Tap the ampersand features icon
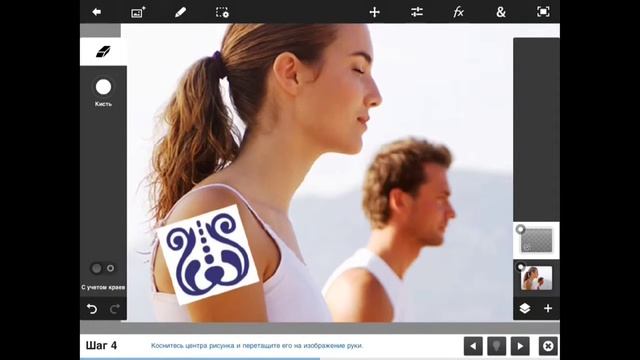This screenshot has height=360, width=640. click(x=501, y=12)
